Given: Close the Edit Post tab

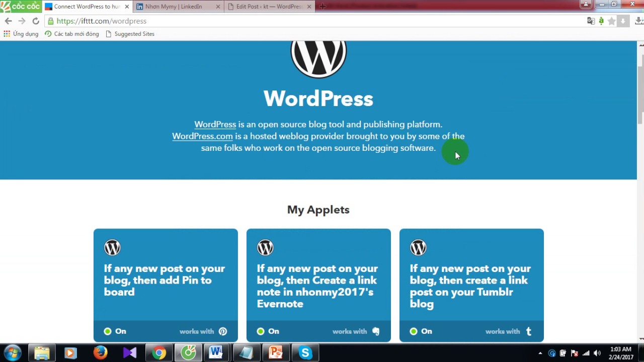Looking at the screenshot, I should [308, 7].
